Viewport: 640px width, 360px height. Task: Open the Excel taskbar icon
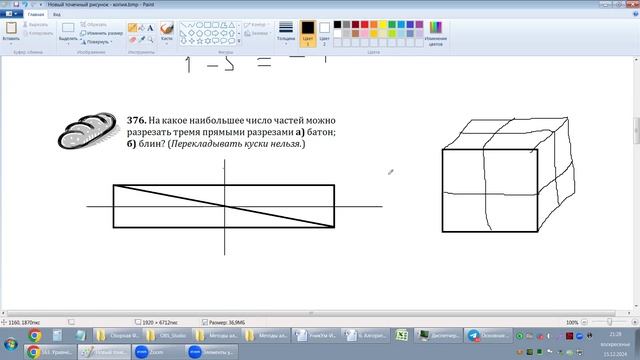401,336
